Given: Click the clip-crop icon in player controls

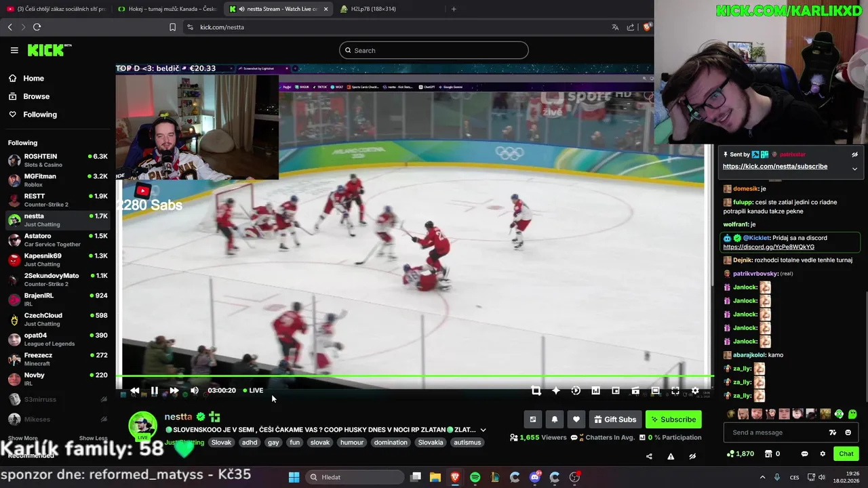Looking at the screenshot, I should [536, 390].
